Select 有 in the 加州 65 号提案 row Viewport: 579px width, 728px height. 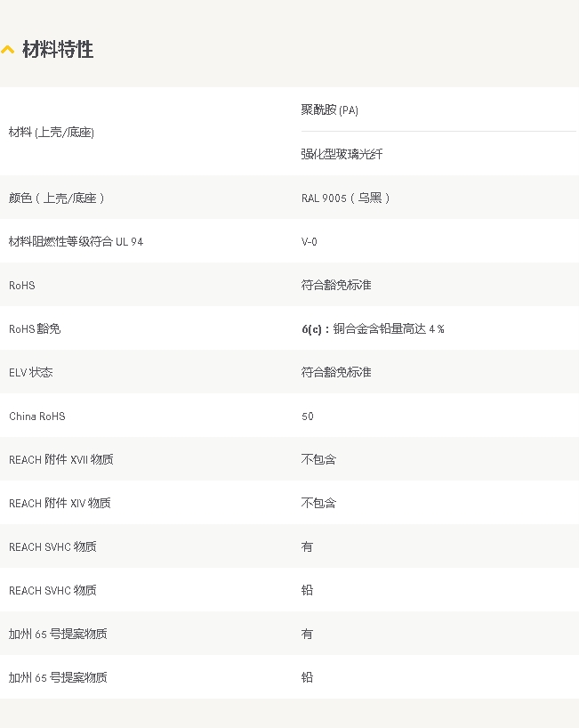(x=307, y=635)
